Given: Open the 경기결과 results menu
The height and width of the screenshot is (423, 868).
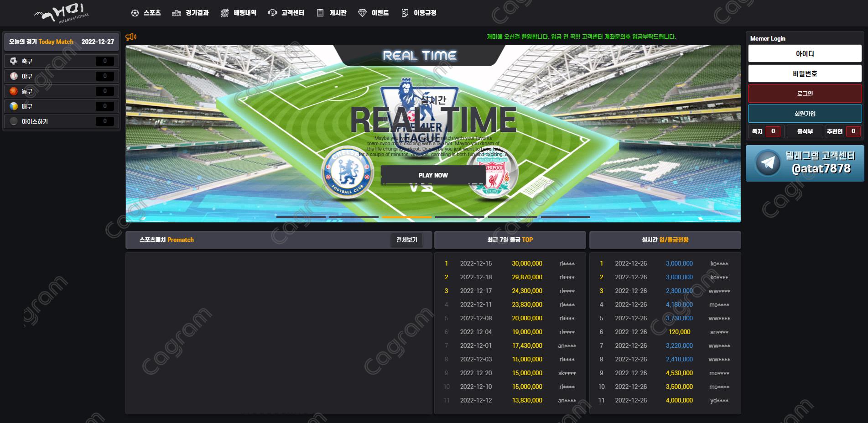Looking at the screenshot, I should 190,13.
